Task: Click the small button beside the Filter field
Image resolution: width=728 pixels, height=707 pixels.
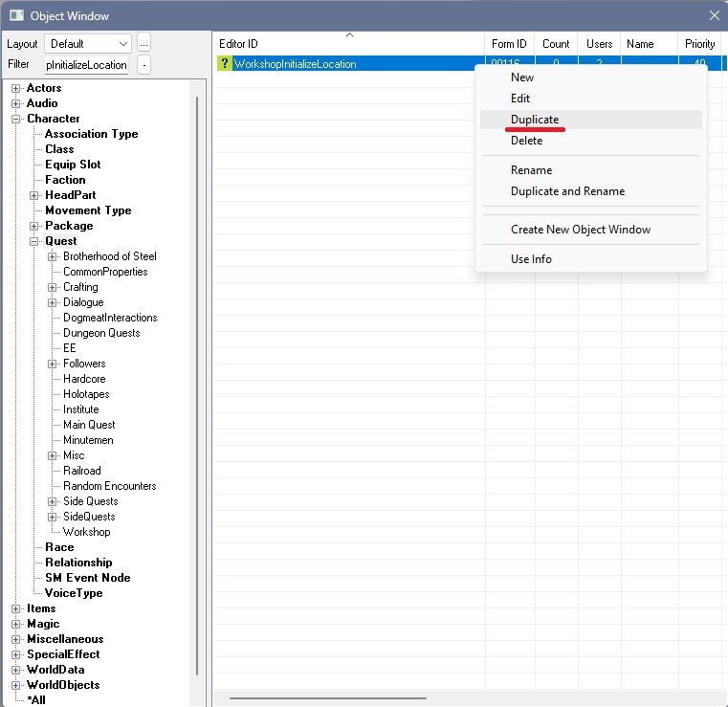Action: [143, 64]
